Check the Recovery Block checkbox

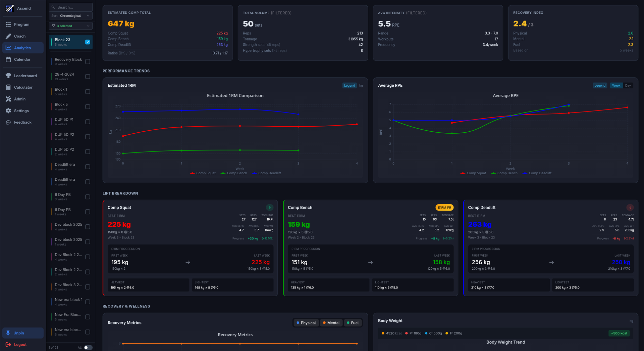click(x=88, y=61)
